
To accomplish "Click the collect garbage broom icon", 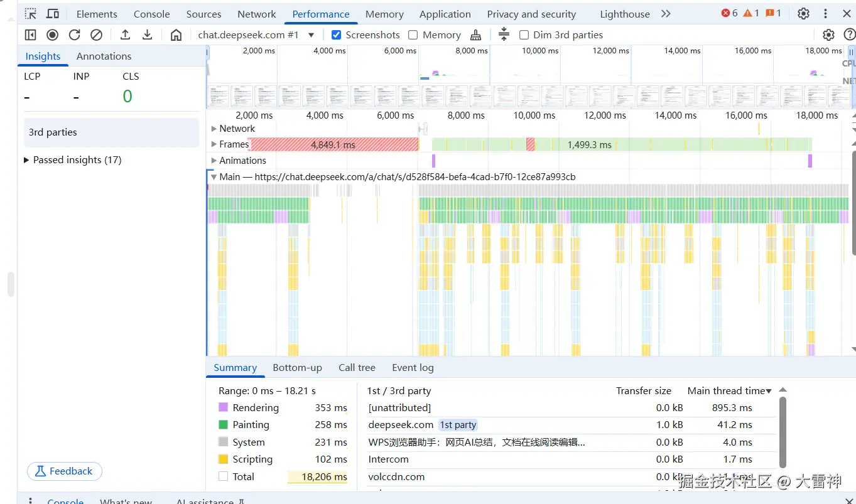I will click(476, 35).
